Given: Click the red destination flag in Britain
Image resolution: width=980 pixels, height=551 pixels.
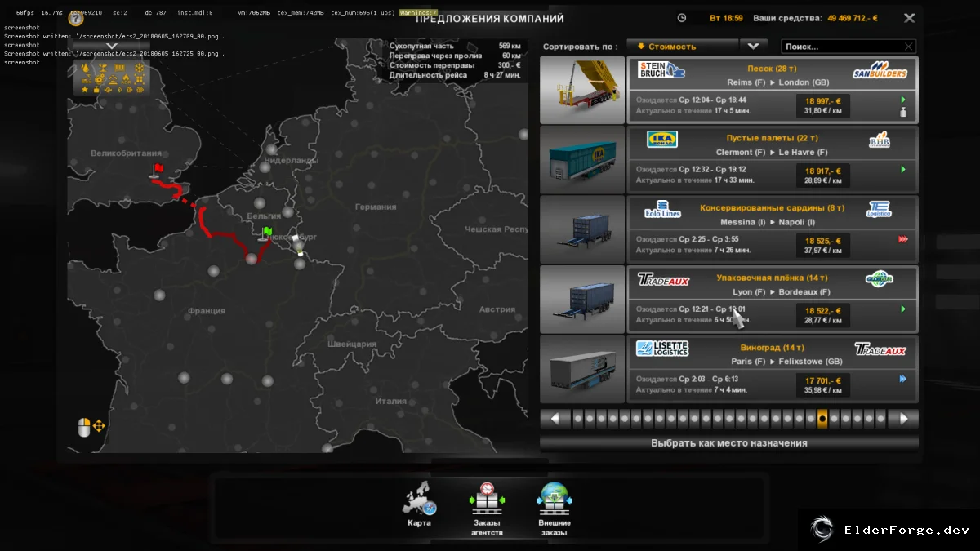Looking at the screenshot, I should coord(158,170).
